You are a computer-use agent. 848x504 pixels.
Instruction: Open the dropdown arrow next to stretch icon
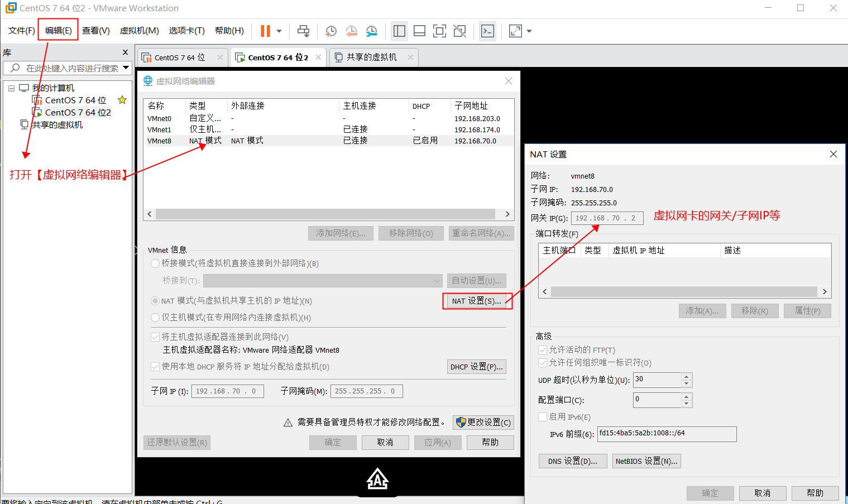pyautogui.click(x=529, y=31)
